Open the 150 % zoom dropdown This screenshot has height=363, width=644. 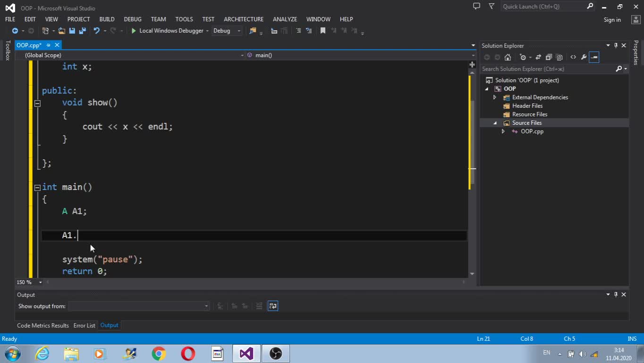coord(40,282)
